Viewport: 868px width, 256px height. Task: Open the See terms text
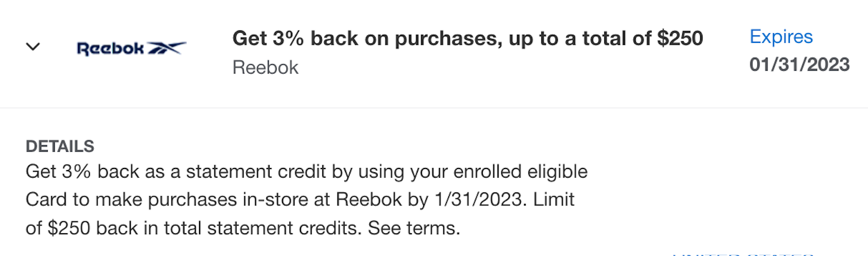[x=414, y=228]
